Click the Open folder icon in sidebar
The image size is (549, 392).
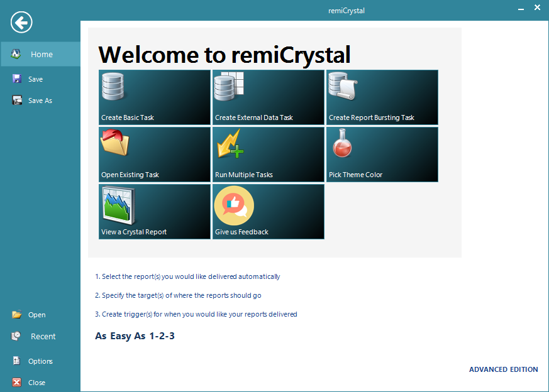coord(17,314)
